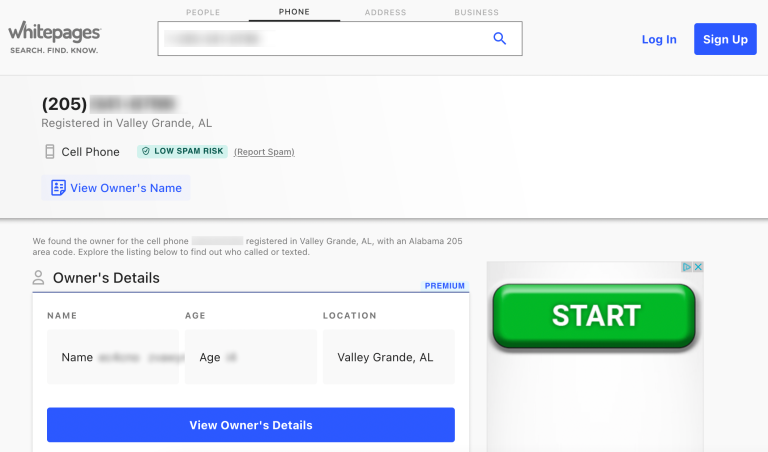
Task: Click the magnifying glass search icon
Action: pyautogui.click(x=499, y=38)
